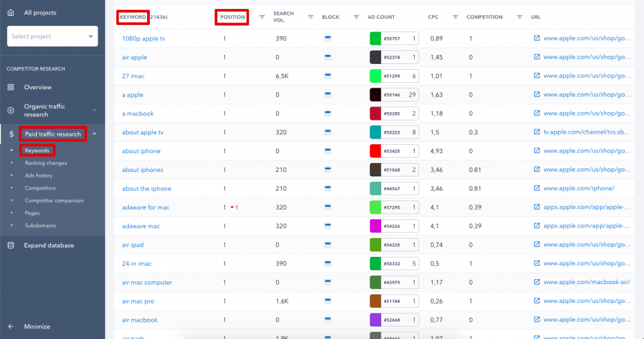Open ad count box #50223 with 8 ads

394,132
